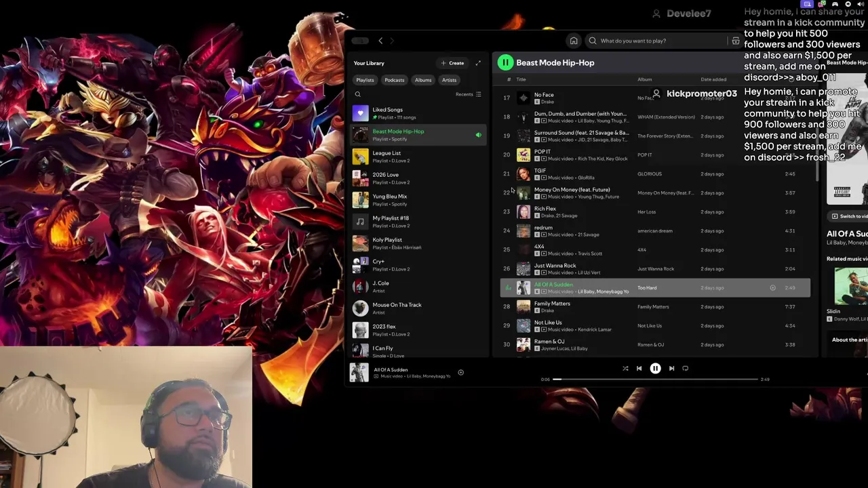Open album link 'Too Hard'
This screenshot has height=488, width=868.
(647, 288)
